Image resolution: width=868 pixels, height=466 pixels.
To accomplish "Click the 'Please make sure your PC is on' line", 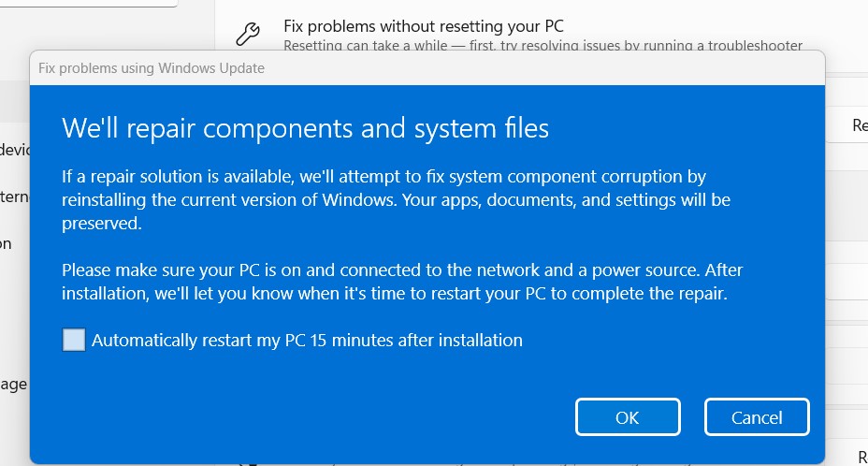I will click(x=400, y=270).
